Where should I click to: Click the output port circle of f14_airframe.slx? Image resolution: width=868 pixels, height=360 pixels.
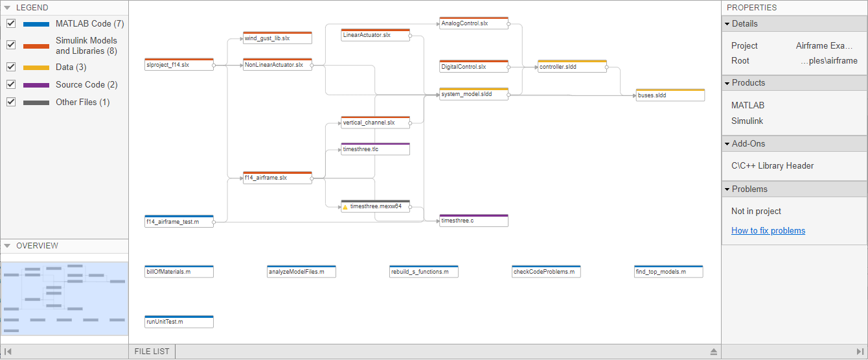click(x=312, y=178)
